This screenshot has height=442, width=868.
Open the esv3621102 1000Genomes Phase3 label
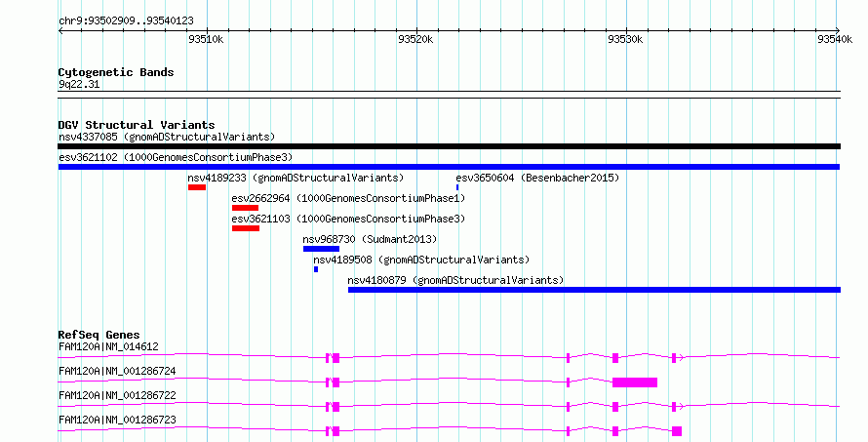[176, 157]
